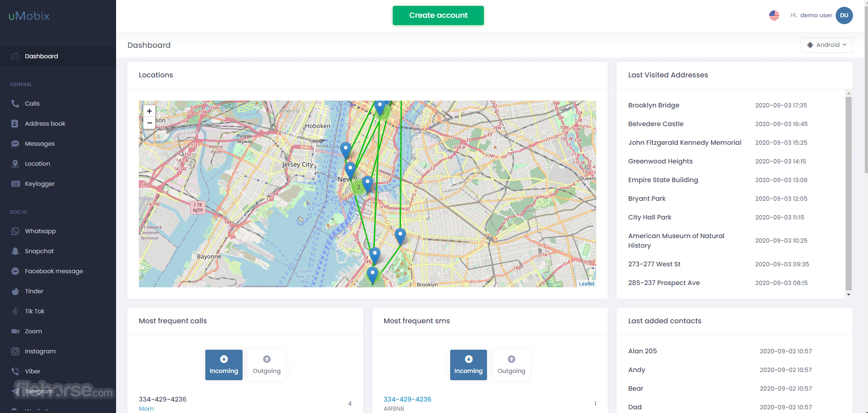Click the Last Visited Addresses scrollbar
Image resolution: width=868 pixels, height=413 pixels.
[x=848, y=193]
